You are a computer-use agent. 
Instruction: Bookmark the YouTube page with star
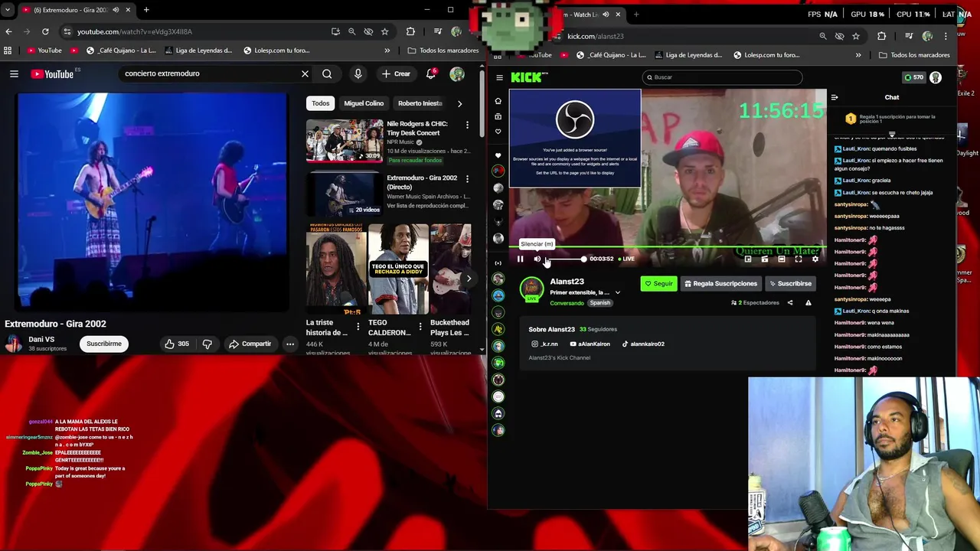coord(384,31)
